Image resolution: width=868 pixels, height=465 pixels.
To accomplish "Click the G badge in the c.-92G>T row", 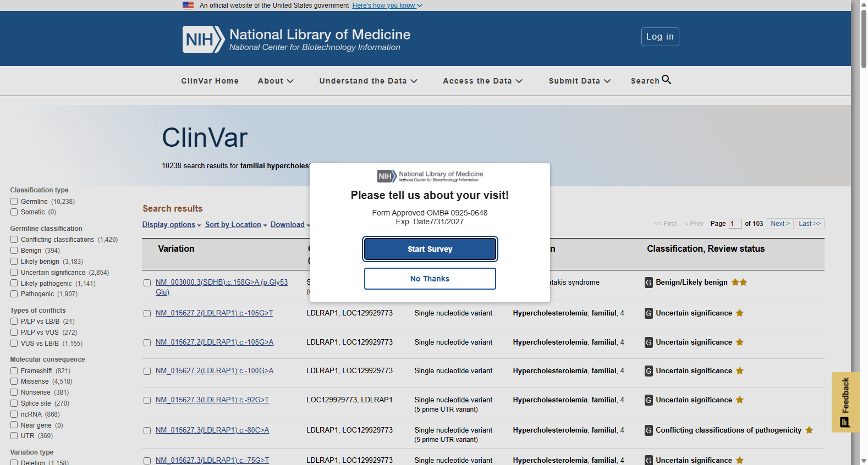I will click(x=649, y=400).
